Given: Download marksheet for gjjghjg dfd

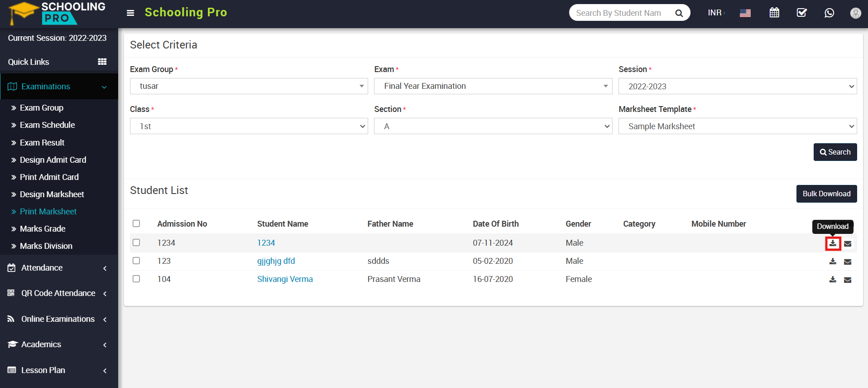Looking at the screenshot, I should (x=833, y=262).
